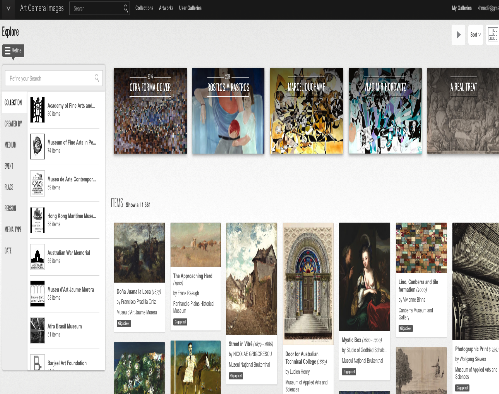Click the Hong Kong Maritime Museum logo
499x394 pixels.
pos(37,220)
